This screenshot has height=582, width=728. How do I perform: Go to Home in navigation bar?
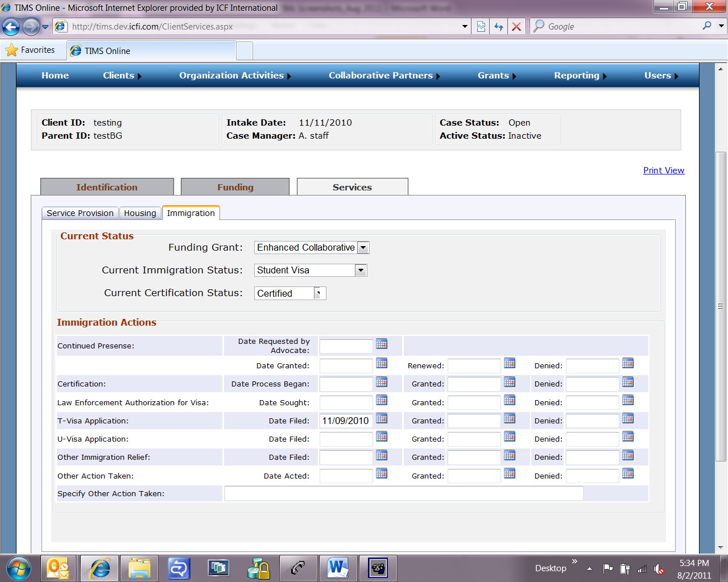pos(55,76)
